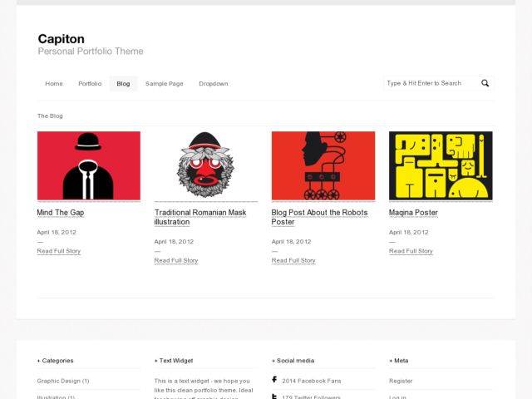Expand the Categories widget heading

coord(56,361)
